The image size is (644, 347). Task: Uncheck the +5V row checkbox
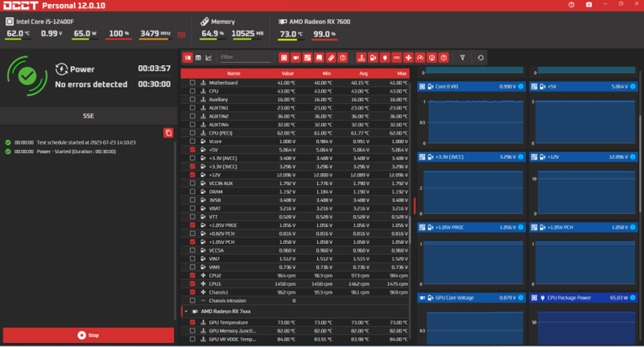(192, 150)
